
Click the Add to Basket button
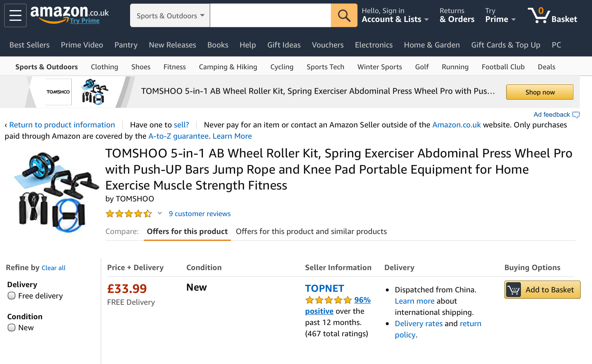click(542, 290)
